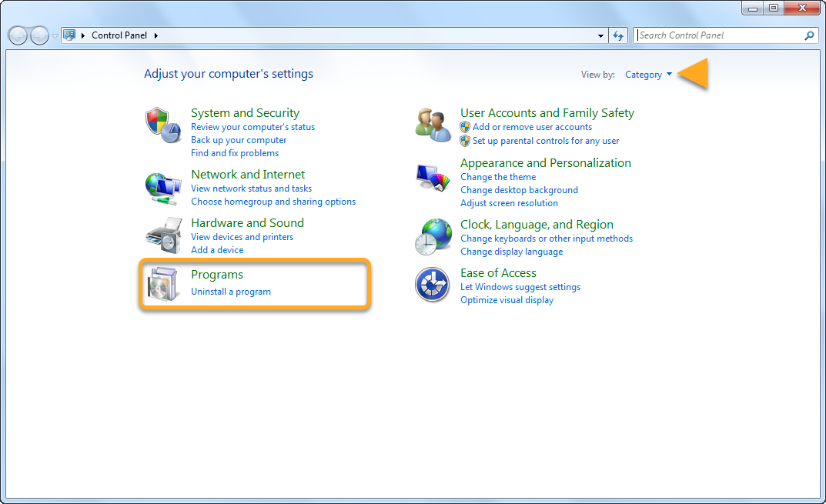Click the Clock, Language, and Region icon
Image resolution: width=826 pixels, height=504 pixels.
tap(433, 236)
